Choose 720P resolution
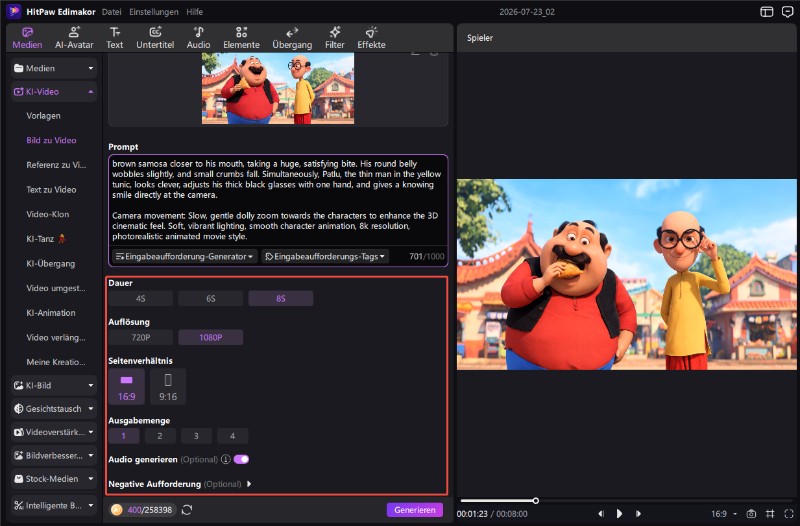This screenshot has width=800, height=526. pos(140,337)
